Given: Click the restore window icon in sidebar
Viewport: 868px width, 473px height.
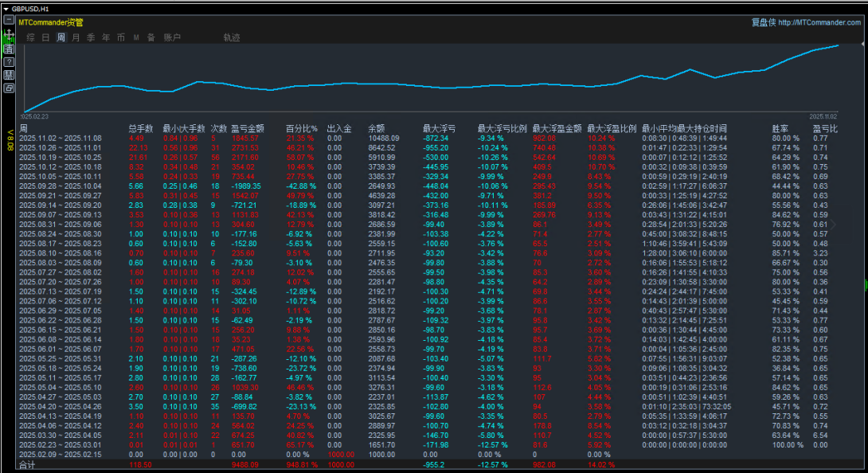Looking at the screenshot, I should pyautogui.click(x=9, y=88).
